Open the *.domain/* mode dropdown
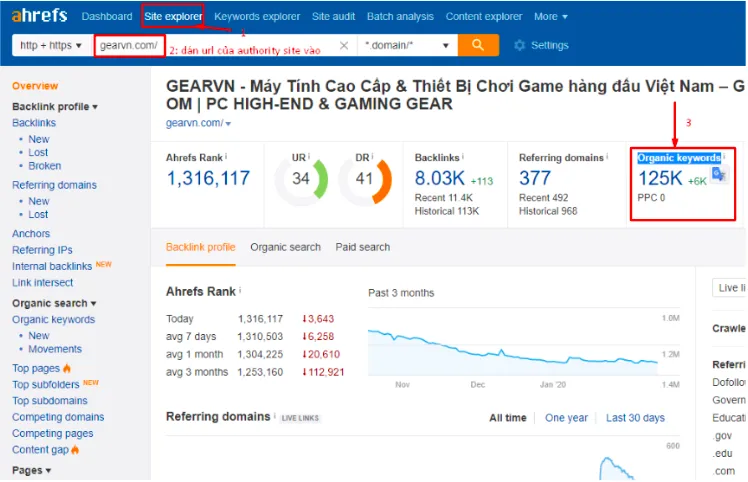 [x=407, y=46]
